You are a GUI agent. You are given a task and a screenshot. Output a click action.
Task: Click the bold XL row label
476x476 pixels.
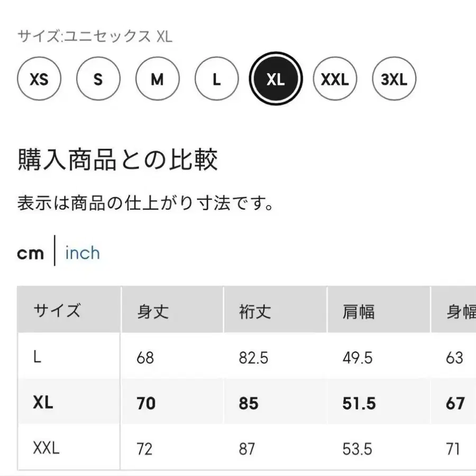(x=43, y=403)
